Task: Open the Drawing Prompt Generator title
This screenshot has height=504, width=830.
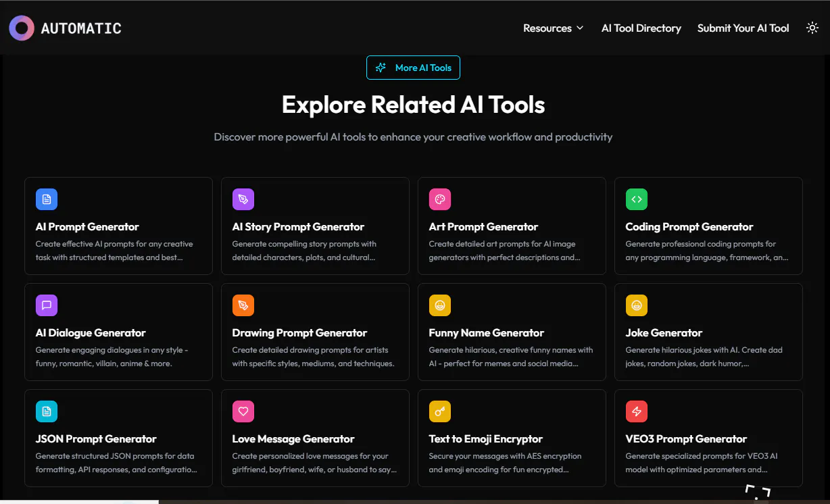Action: (299, 333)
